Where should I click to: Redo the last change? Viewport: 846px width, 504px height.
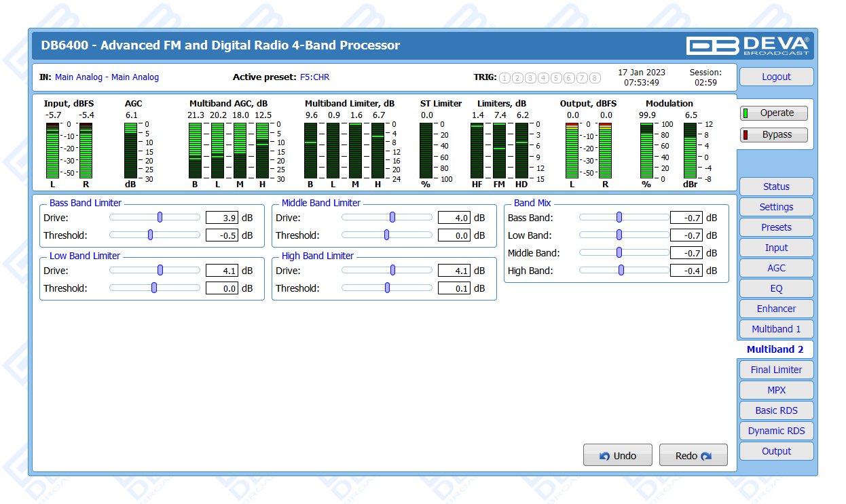tap(693, 456)
